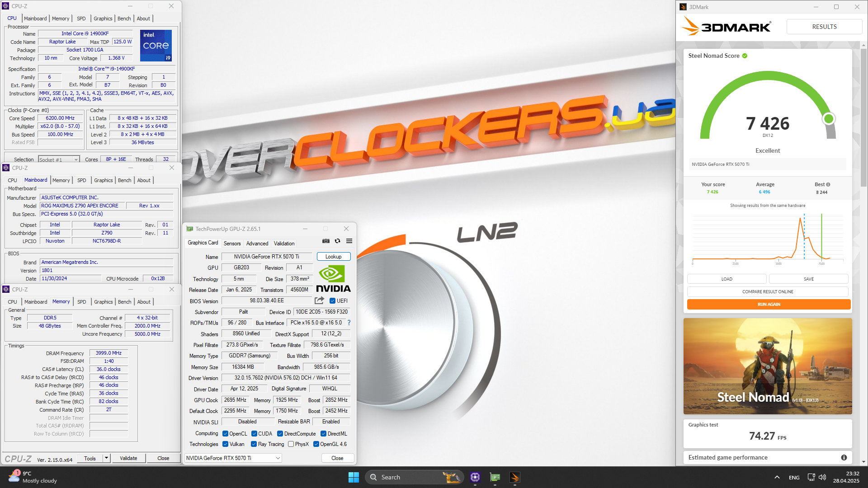Toggle the Vulkan checkbox
This screenshot has height=488, width=868.
(225, 444)
